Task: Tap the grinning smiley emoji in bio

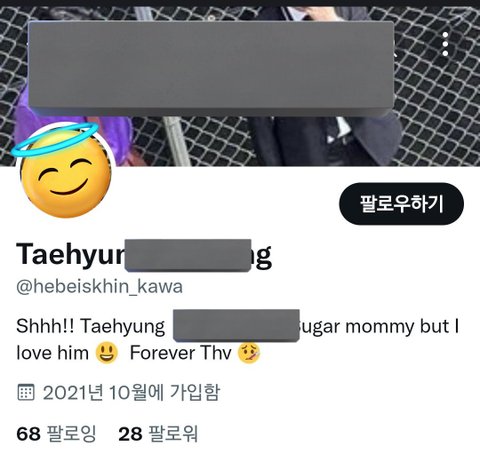Action: (107, 353)
